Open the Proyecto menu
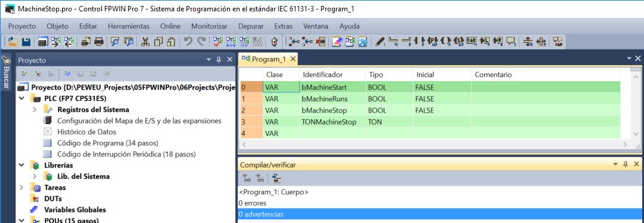 tap(22, 26)
